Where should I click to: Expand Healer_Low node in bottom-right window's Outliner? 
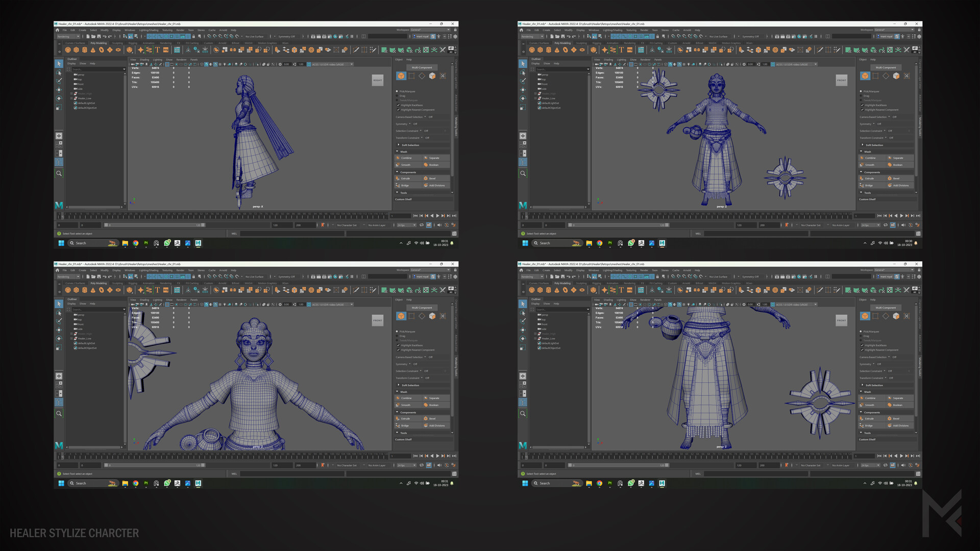click(x=535, y=339)
